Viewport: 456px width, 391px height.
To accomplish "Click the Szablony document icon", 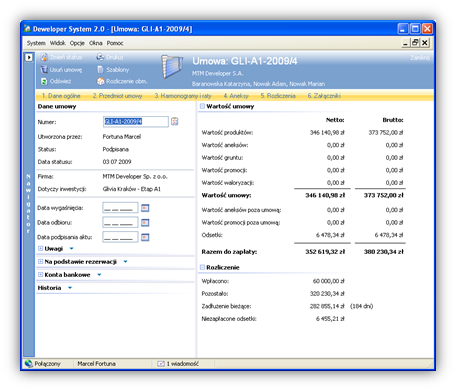I will coord(100,70).
